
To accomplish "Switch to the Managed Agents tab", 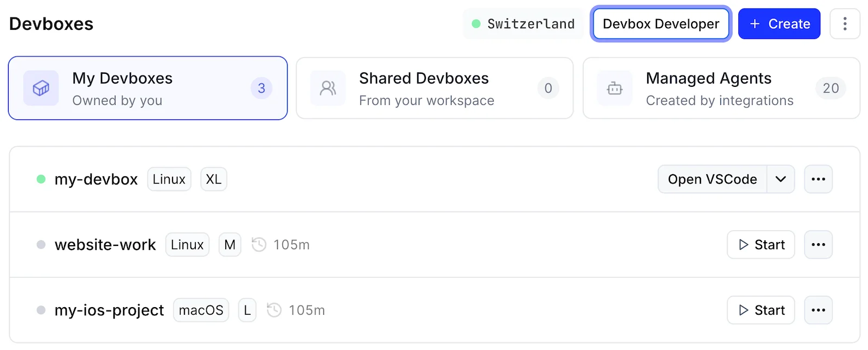I will (x=722, y=88).
